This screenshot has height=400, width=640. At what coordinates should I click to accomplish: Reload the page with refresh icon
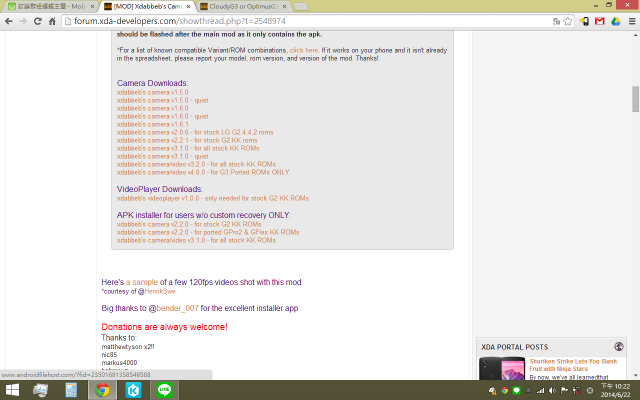38,21
